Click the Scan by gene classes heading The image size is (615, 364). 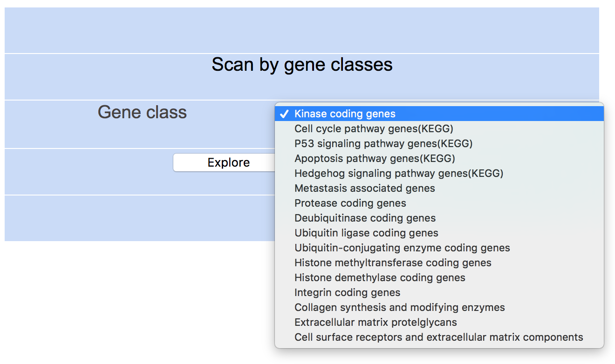click(302, 64)
